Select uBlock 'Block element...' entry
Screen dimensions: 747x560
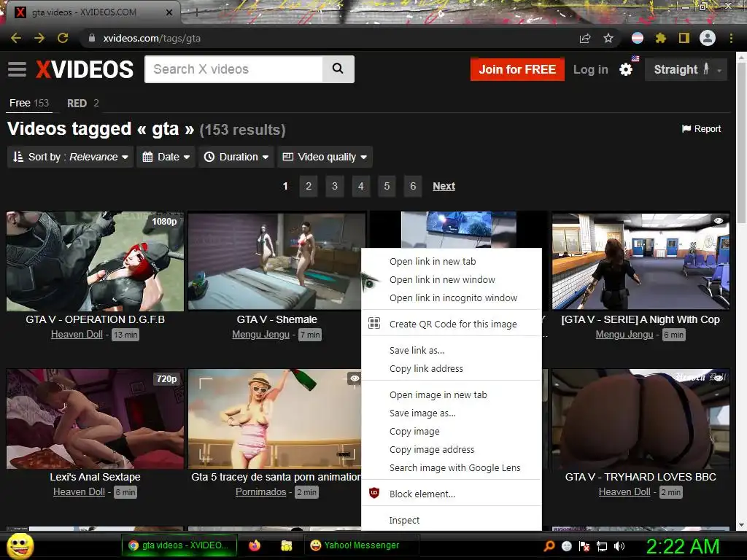click(x=451, y=494)
